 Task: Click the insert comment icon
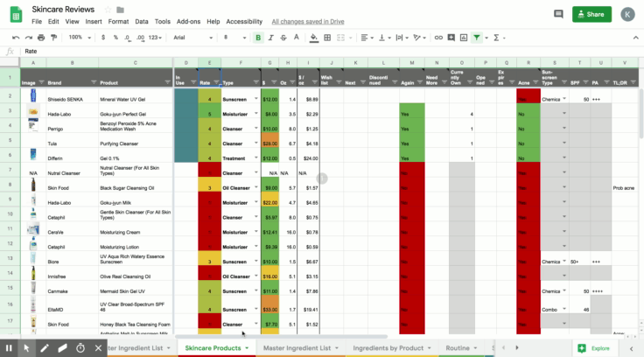point(451,38)
